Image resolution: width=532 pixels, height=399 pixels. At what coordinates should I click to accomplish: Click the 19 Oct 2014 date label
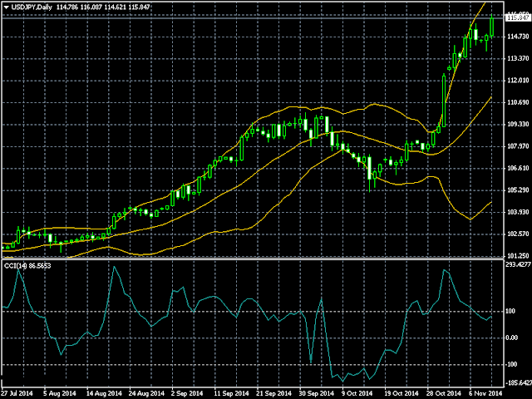[401, 393]
